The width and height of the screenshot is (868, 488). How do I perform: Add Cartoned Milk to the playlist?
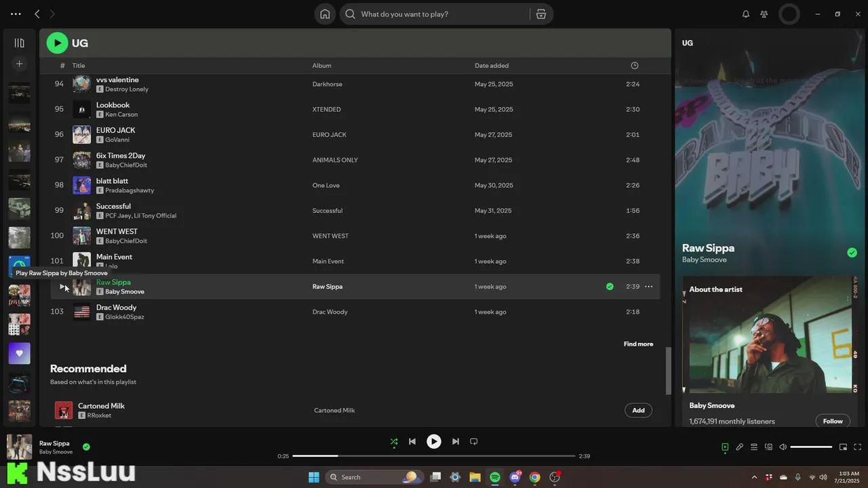pyautogui.click(x=638, y=410)
